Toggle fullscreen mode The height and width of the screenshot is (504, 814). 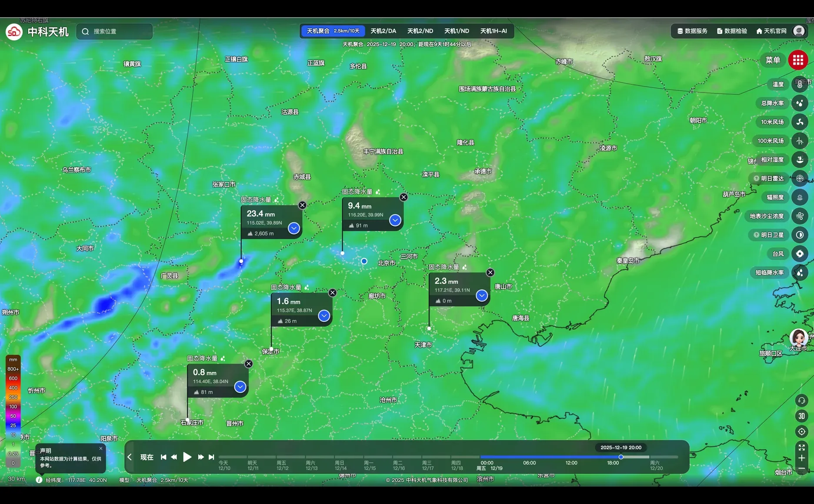[x=801, y=448]
